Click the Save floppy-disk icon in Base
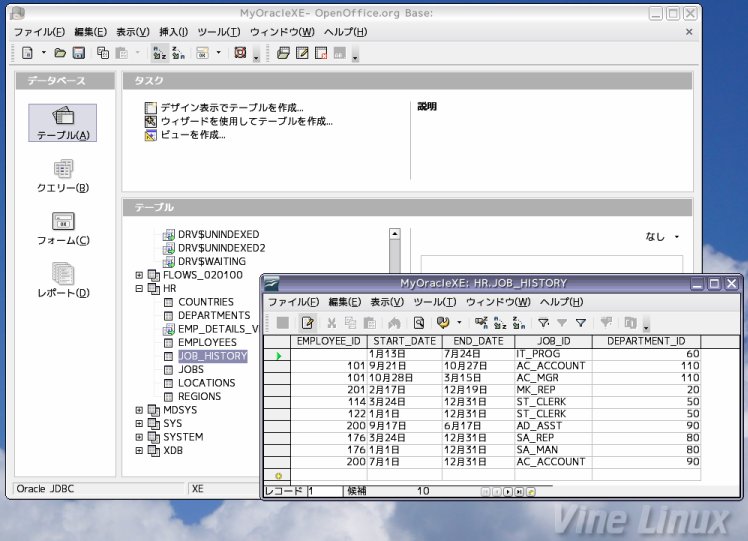 (x=79, y=53)
